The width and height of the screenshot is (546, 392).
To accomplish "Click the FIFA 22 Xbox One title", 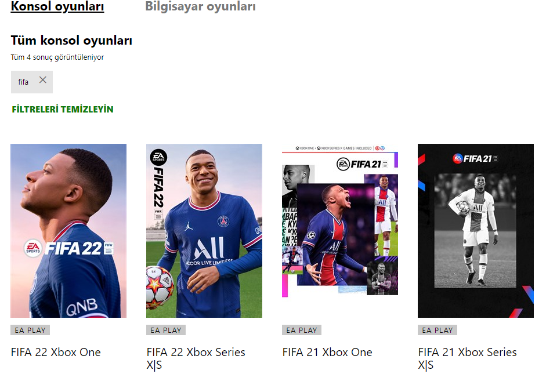I will click(56, 353).
